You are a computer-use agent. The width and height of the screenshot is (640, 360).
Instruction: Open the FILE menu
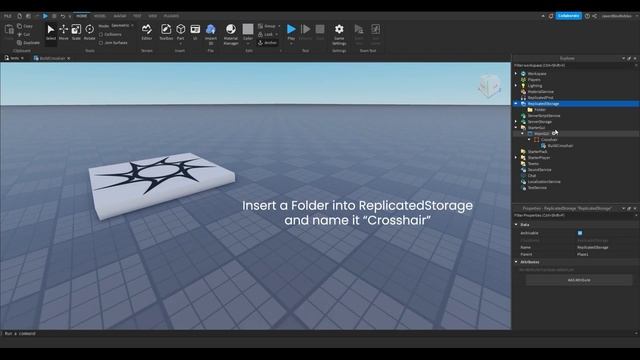7,16
